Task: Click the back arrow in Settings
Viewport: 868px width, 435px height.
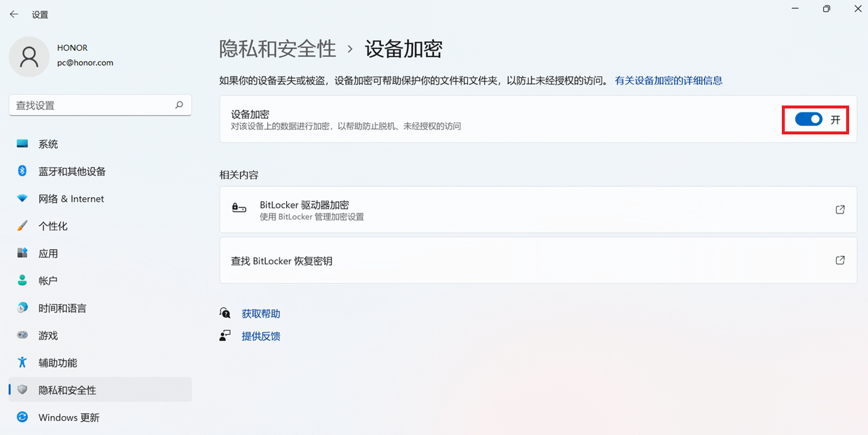Action: click(x=14, y=14)
